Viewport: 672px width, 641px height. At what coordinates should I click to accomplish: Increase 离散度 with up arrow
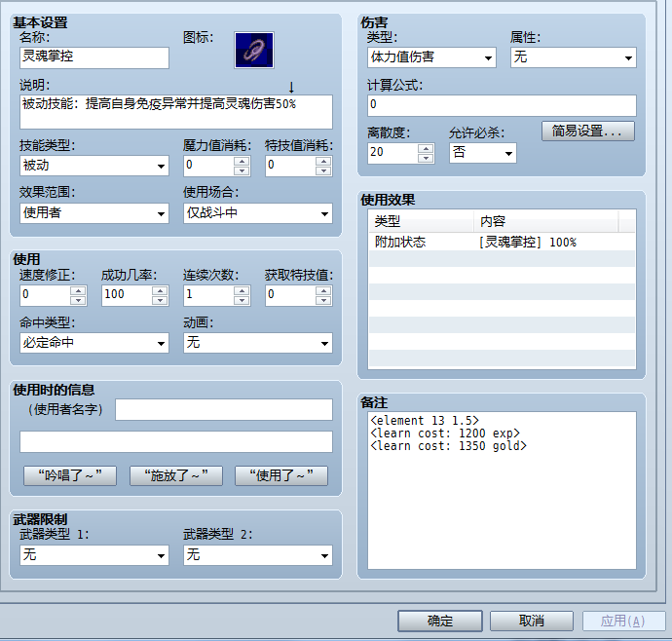click(x=426, y=148)
